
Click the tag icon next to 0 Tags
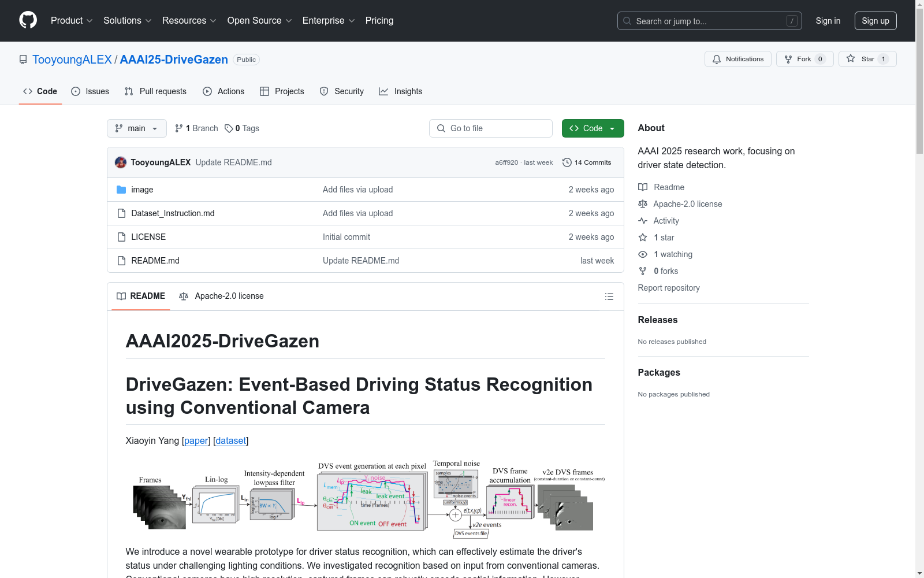coord(229,128)
